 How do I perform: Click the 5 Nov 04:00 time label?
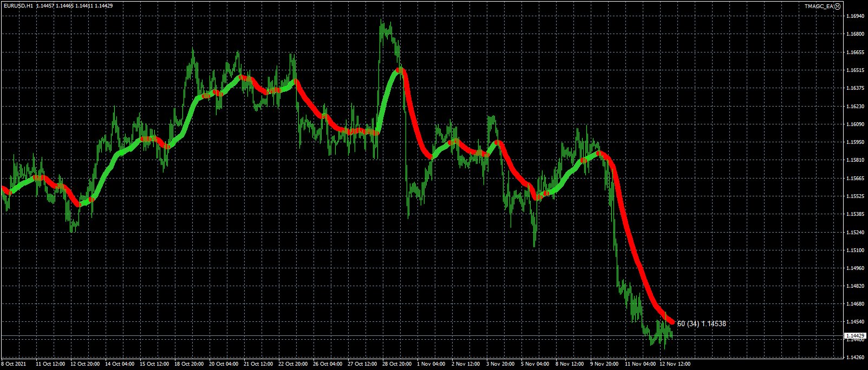point(535,364)
